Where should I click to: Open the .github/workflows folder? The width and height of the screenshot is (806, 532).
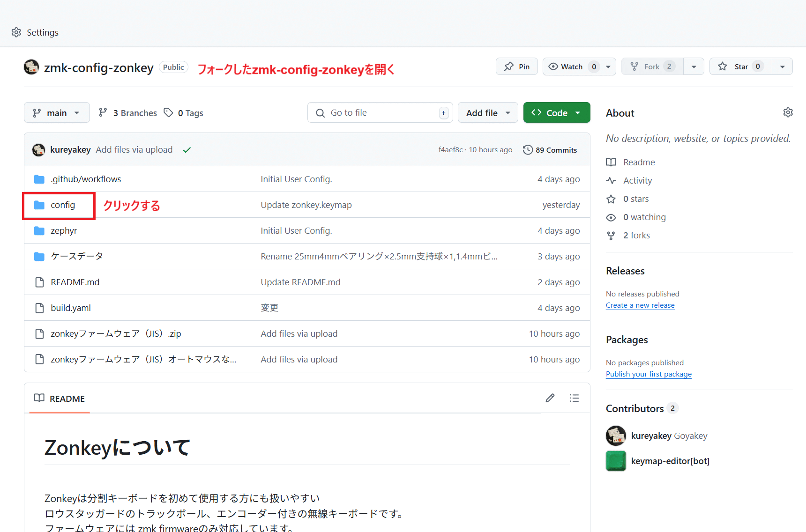86,179
